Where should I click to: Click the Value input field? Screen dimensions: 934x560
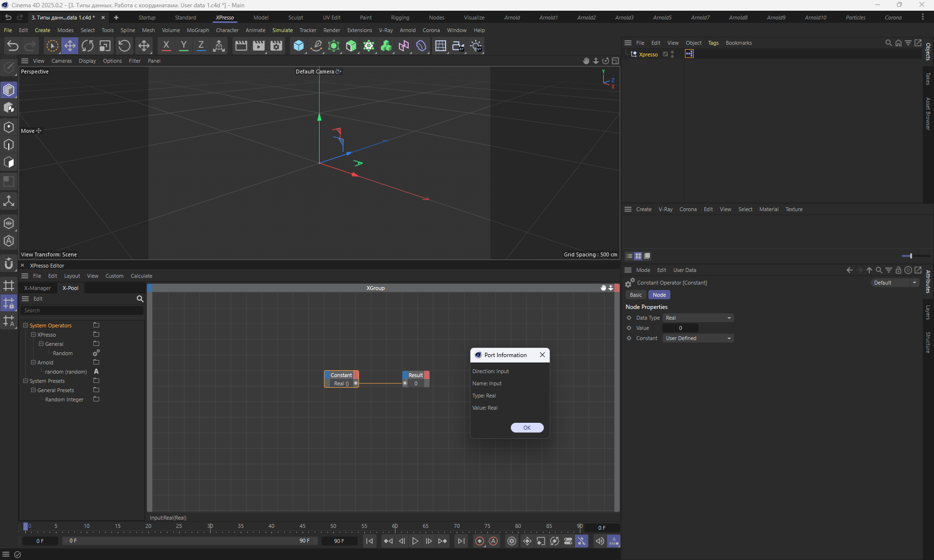coord(680,328)
